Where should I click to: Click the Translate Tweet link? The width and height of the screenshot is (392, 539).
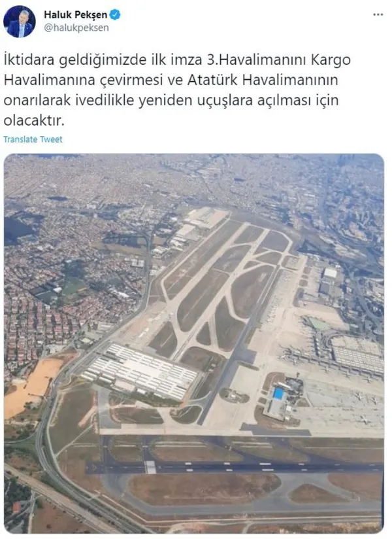coord(33,139)
